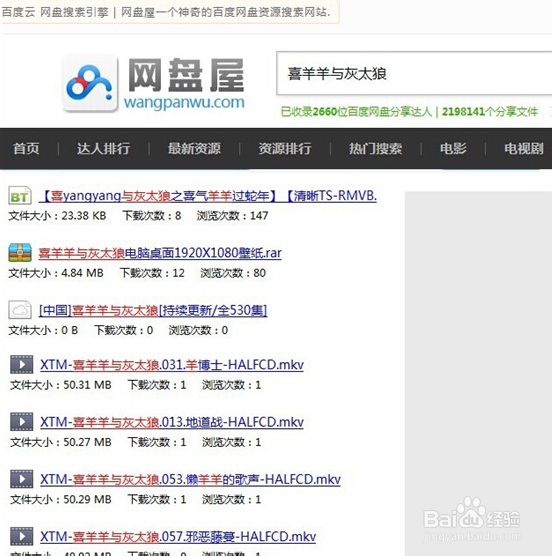Click the BT file icon of first result
The width and height of the screenshot is (552, 556).
(x=20, y=196)
